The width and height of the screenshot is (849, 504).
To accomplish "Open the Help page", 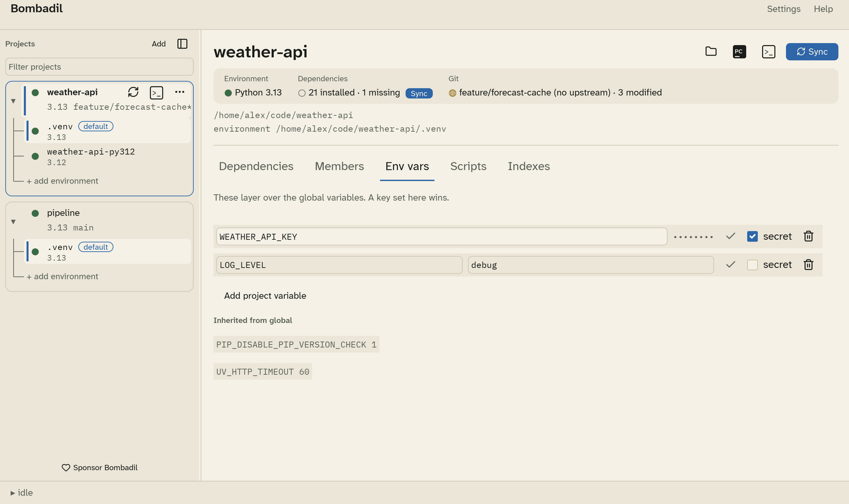I will (x=824, y=9).
